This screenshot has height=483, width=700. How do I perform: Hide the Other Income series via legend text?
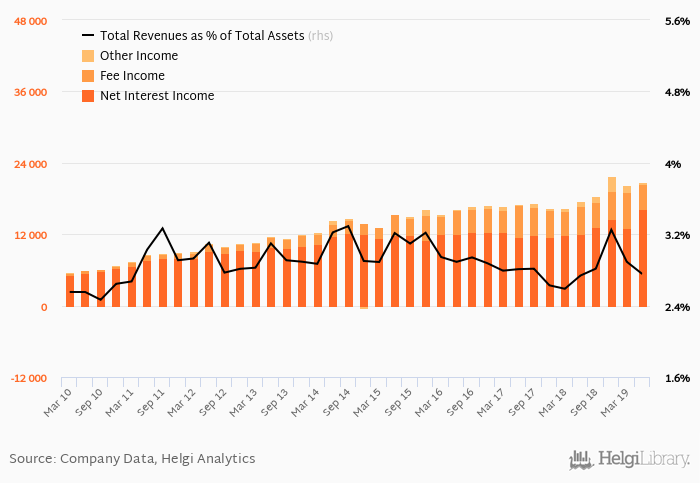point(139,56)
